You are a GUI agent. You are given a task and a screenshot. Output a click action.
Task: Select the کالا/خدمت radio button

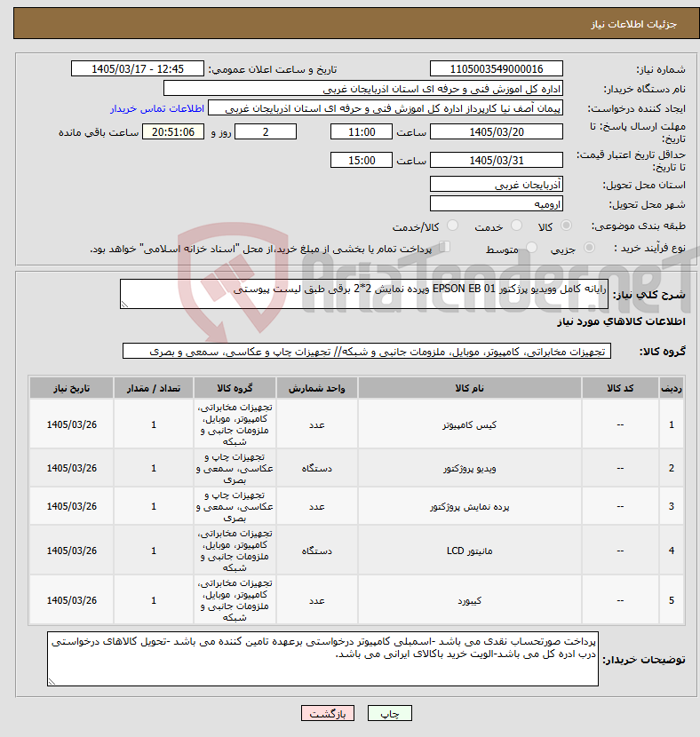(452, 226)
